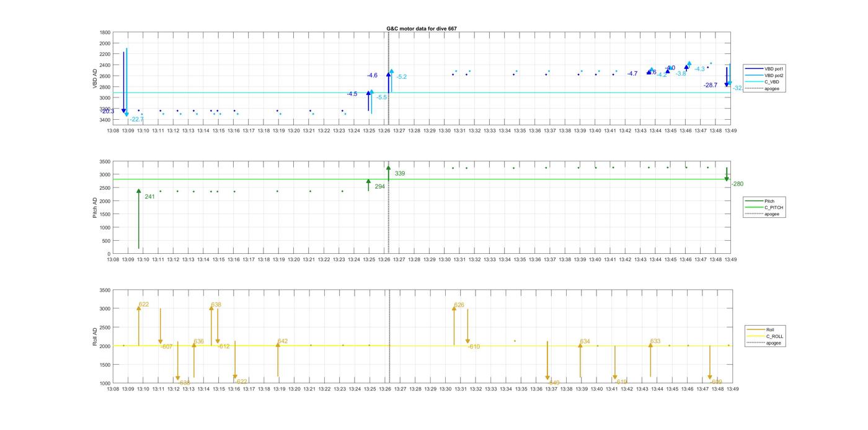Click the '-607' roll data label
This screenshot has width=868, height=430.
pyautogui.click(x=166, y=347)
